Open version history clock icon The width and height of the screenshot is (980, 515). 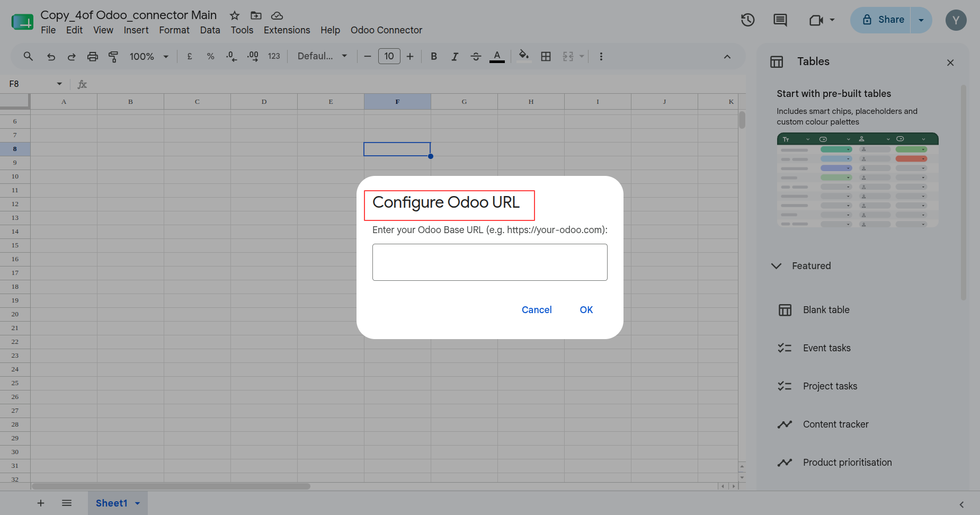click(747, 20)
